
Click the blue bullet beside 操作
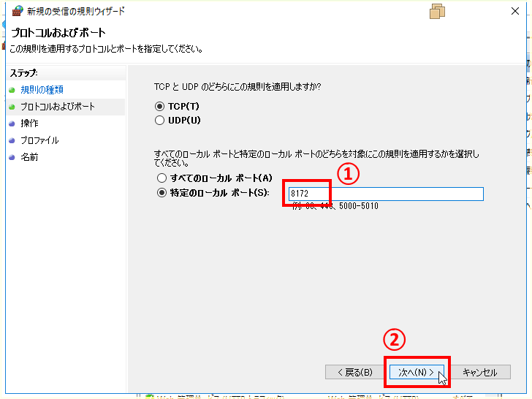pos(12,123)
